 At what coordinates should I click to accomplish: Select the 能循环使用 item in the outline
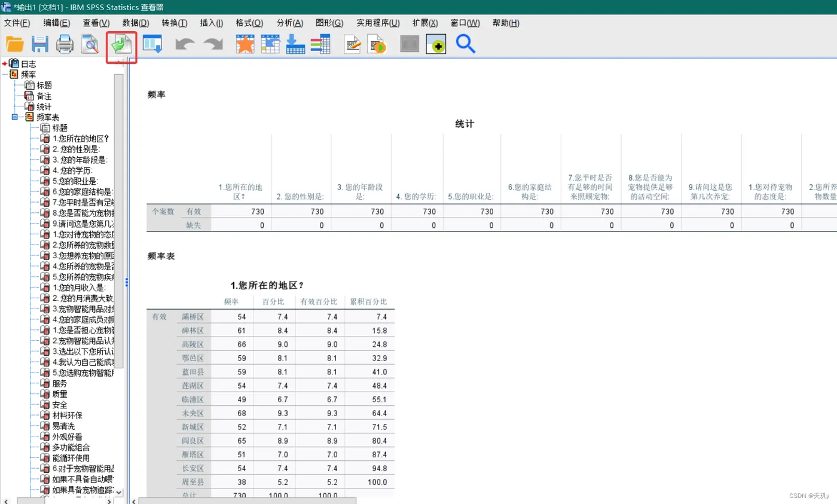[x=71, y=459]
